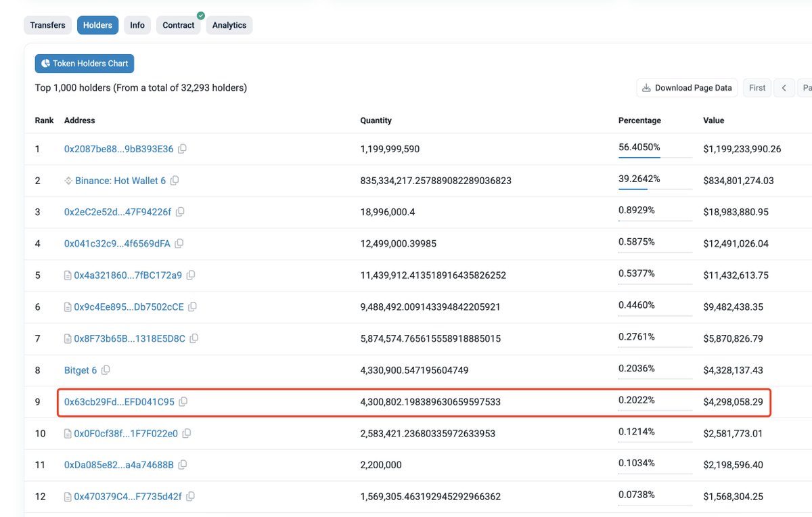Open Binance: Hot Wallet 6 link
This screenshot has width=812, height=517.
tap(120, 181)
